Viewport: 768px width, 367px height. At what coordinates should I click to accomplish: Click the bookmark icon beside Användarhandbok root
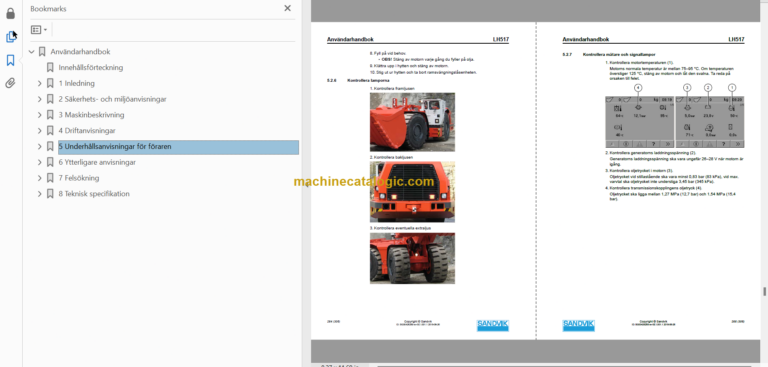[42, 52]
